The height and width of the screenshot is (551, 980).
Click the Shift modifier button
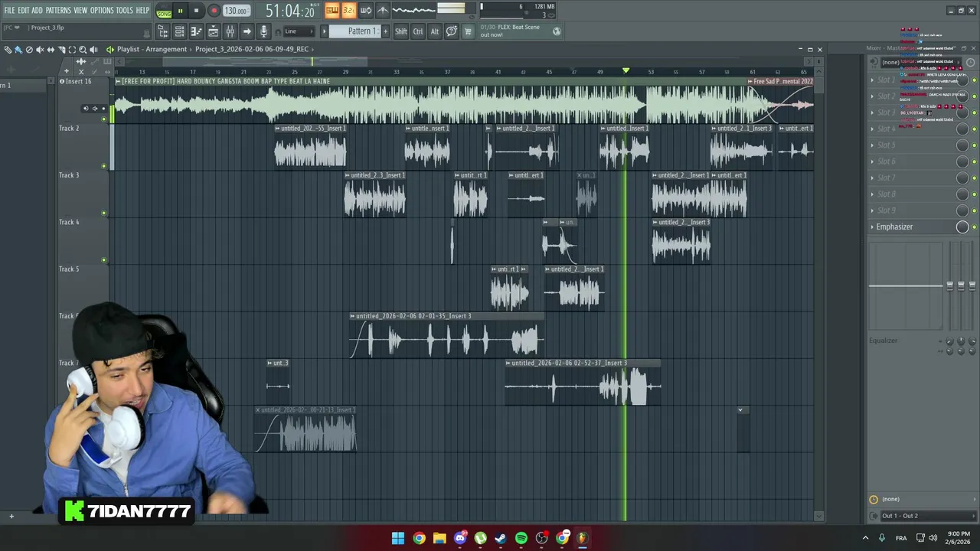[x=400, y=31]
